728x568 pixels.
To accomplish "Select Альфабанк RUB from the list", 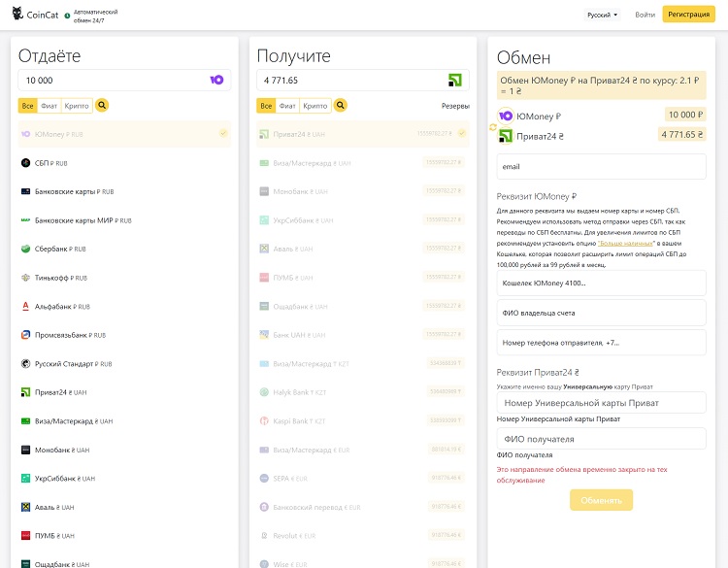I will pyautogui.click(x=62, y=306).
